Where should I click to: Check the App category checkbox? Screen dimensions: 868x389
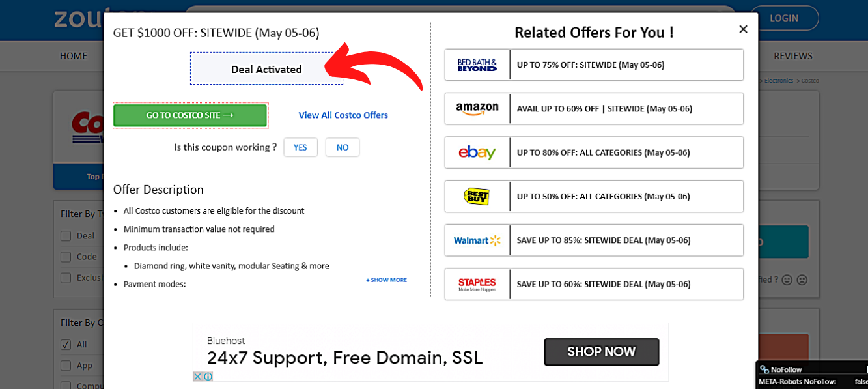[x=66, y=366]
